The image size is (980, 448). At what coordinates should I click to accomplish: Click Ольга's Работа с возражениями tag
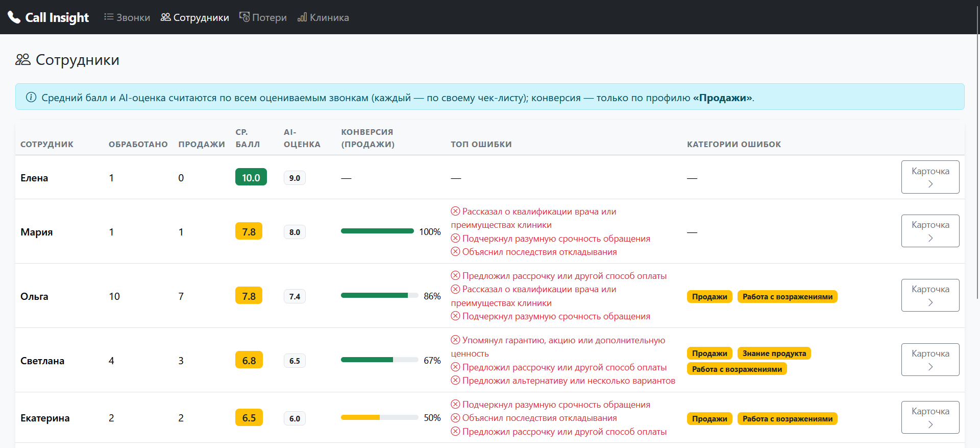[788, 296]
